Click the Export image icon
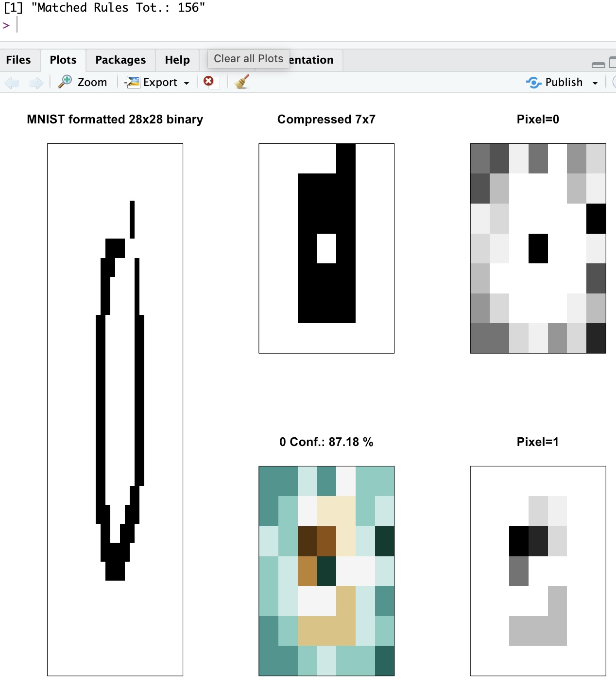 (132, 82)
